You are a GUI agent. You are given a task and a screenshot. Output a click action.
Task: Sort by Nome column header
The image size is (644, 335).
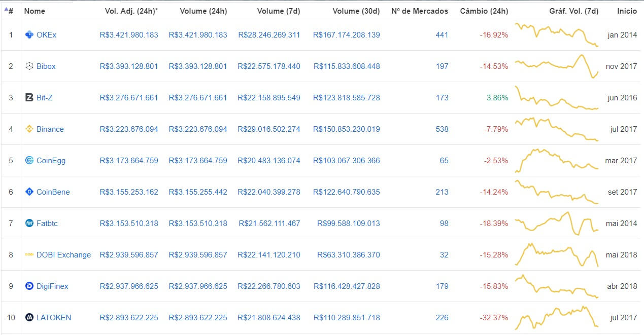(x=35, y=11)
